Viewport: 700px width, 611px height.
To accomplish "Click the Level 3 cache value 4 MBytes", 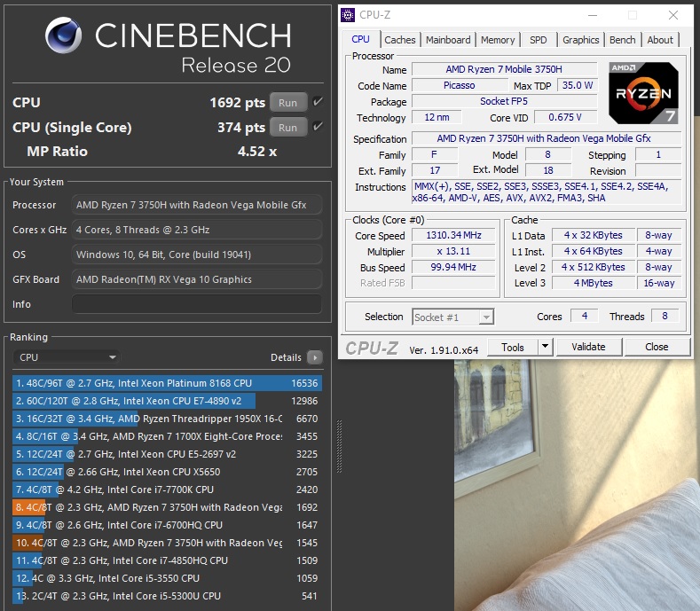I will click(x=593, y=283).
